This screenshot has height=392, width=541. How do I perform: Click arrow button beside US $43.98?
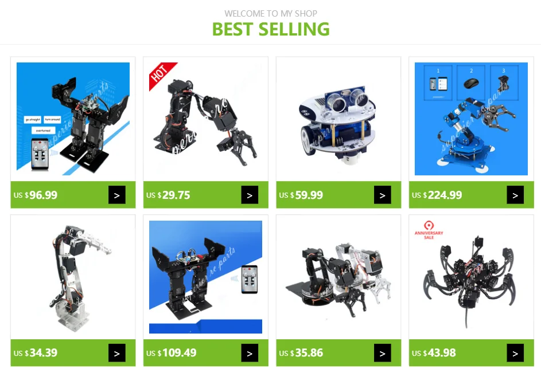515,352
